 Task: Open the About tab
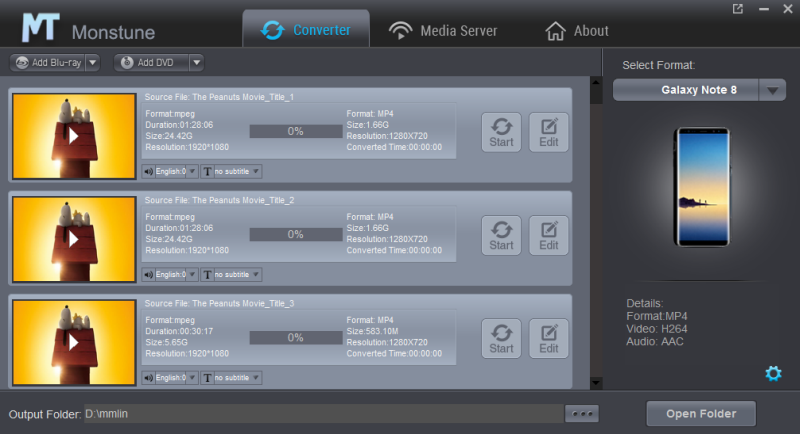[576, 30]
